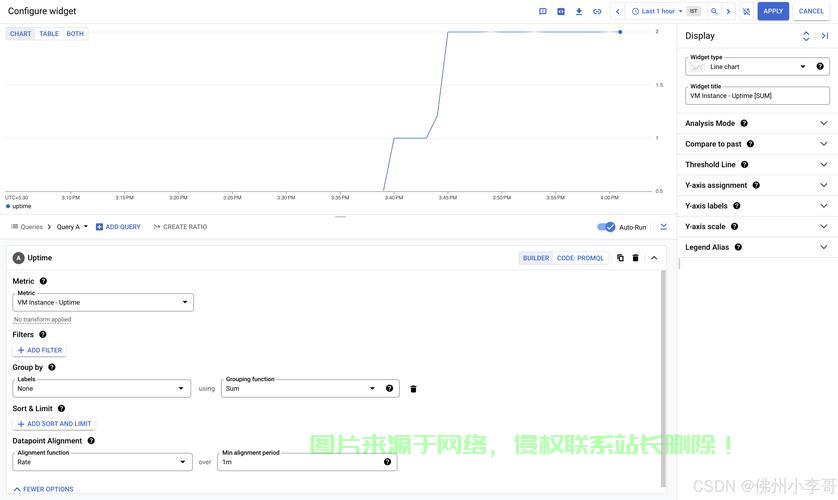
Task: Click the help icon next to Metric
Action: pos(43,282)
